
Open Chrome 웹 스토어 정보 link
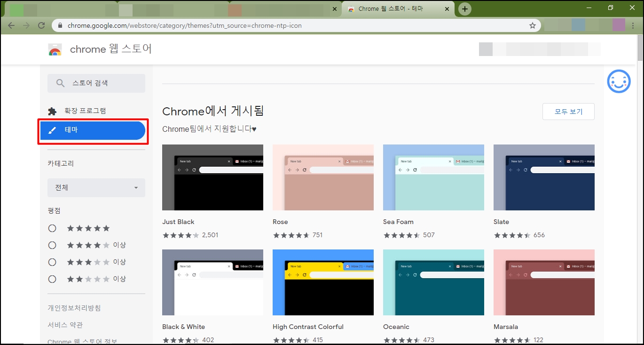(x=82, y=341)
